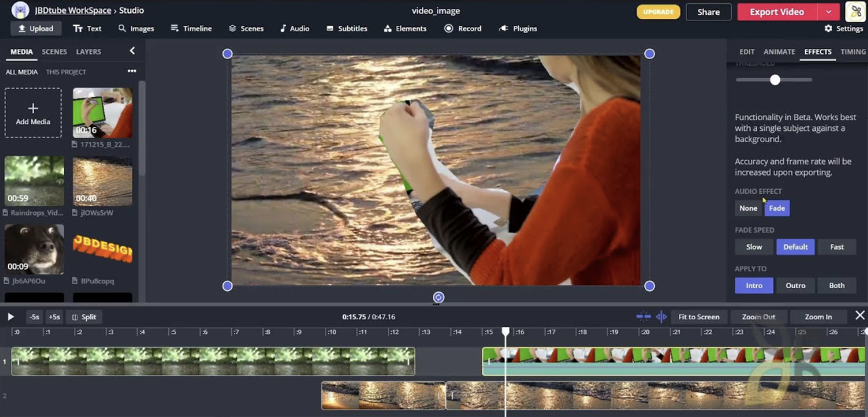Open the Scenes tool
Image resolution: width=868 pixels, height=417 pixels.
click(246, 28)
